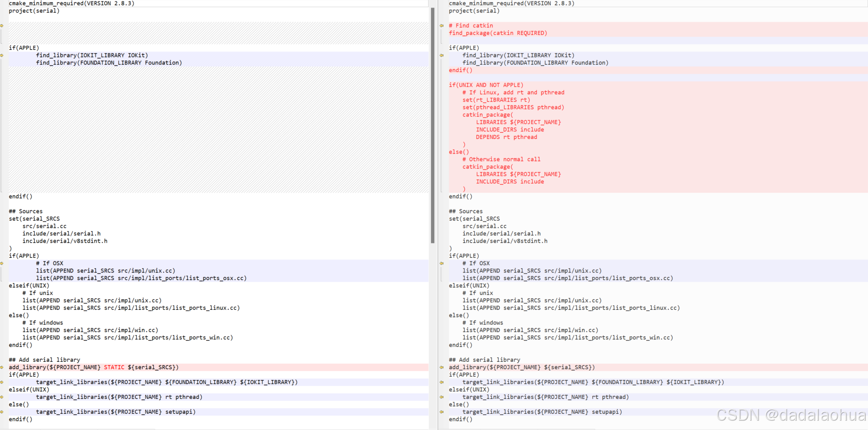This screenshot has width=868, height=430.
Task: Click 'project(serial)' in the left pane
Action: [34, 11]
